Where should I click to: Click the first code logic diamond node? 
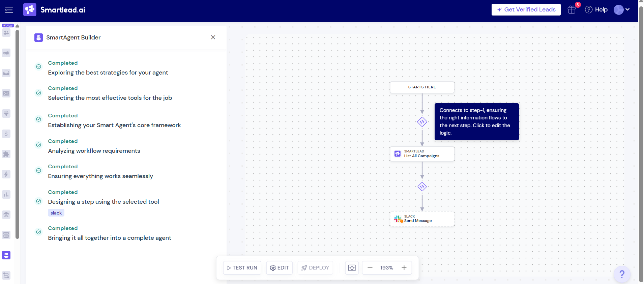pyautogui.click(x=422, y=122)
